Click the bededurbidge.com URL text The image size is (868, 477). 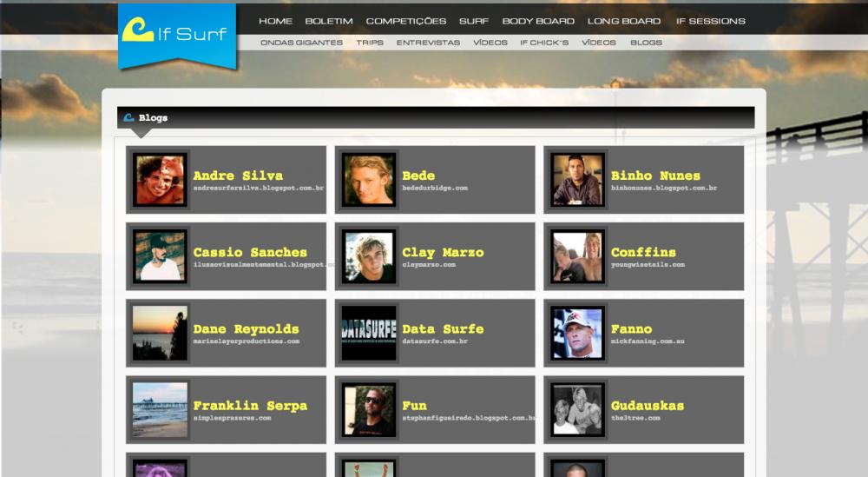click(x=435, y=189)
